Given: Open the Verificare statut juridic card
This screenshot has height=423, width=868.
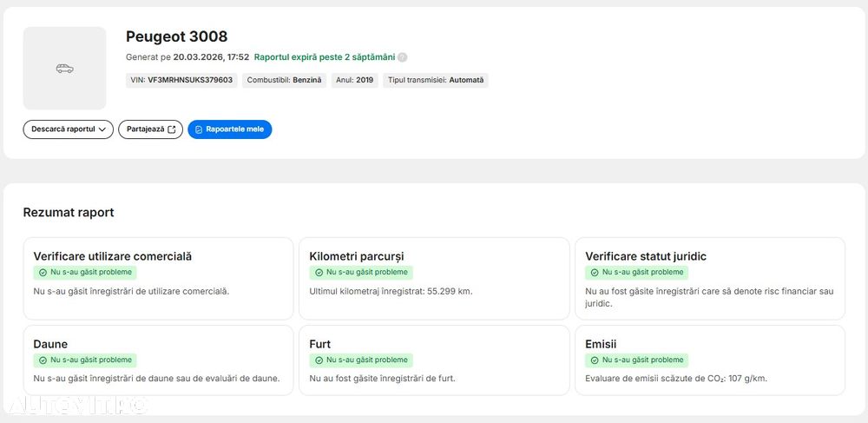Looking at the screenshot, I should (710, 279).
